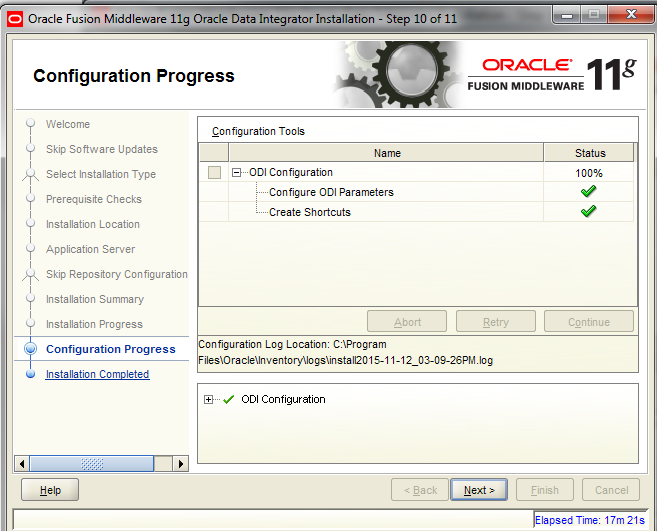Click the Help button
The image size is (657, 531).
[50, 490]
